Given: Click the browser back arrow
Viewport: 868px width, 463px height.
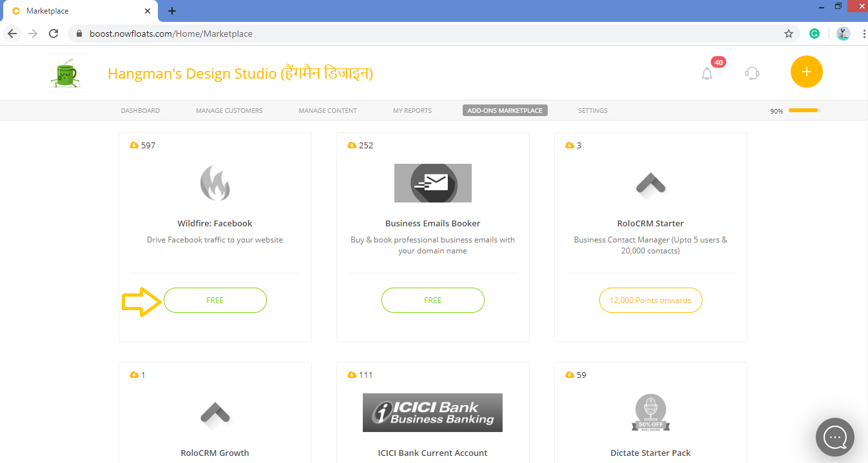Looking at the screenshot, I should 13,34.
